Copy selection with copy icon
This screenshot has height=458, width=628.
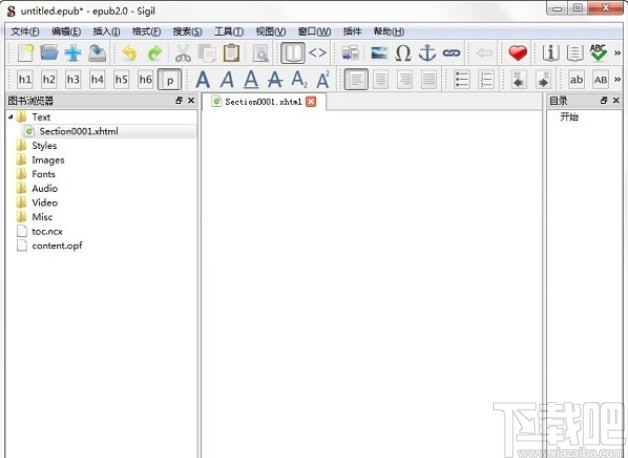coord(207,53)
